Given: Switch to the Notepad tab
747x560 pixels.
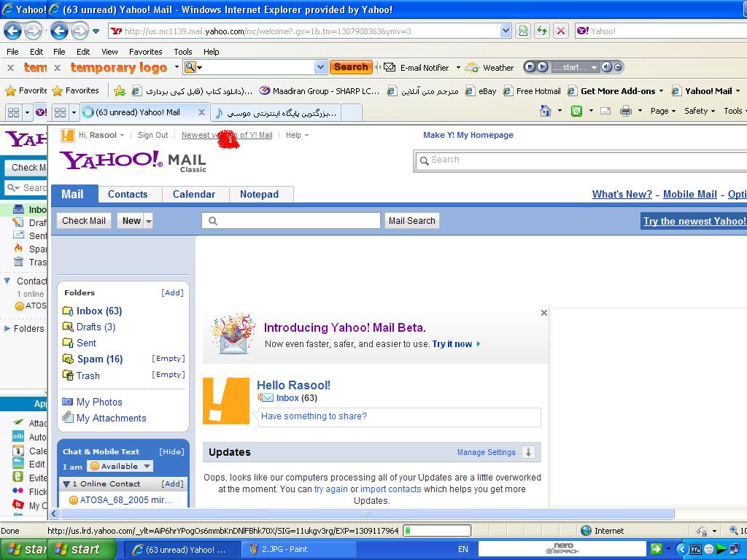Looking at the screenshot, I should [261, 194].
